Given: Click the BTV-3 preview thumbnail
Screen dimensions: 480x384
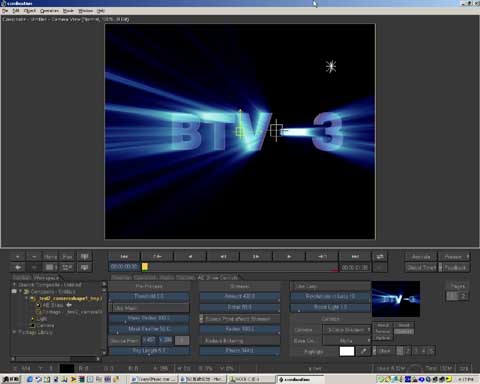Looking at the screenshot, I should [396, 299].
